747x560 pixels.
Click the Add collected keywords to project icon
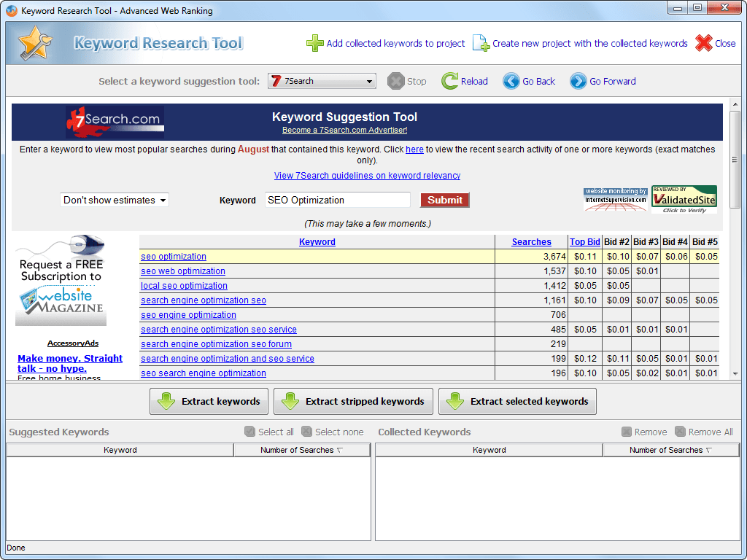pos(315,44)
